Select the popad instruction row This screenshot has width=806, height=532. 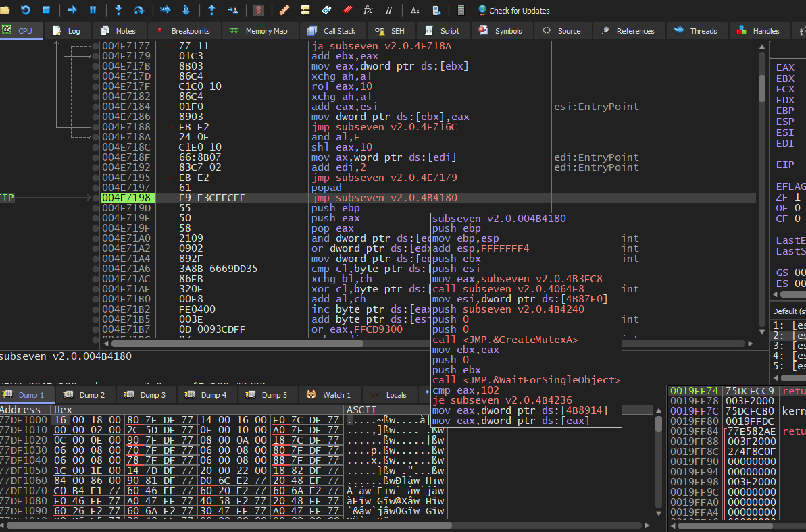click(x=326, y=188)
